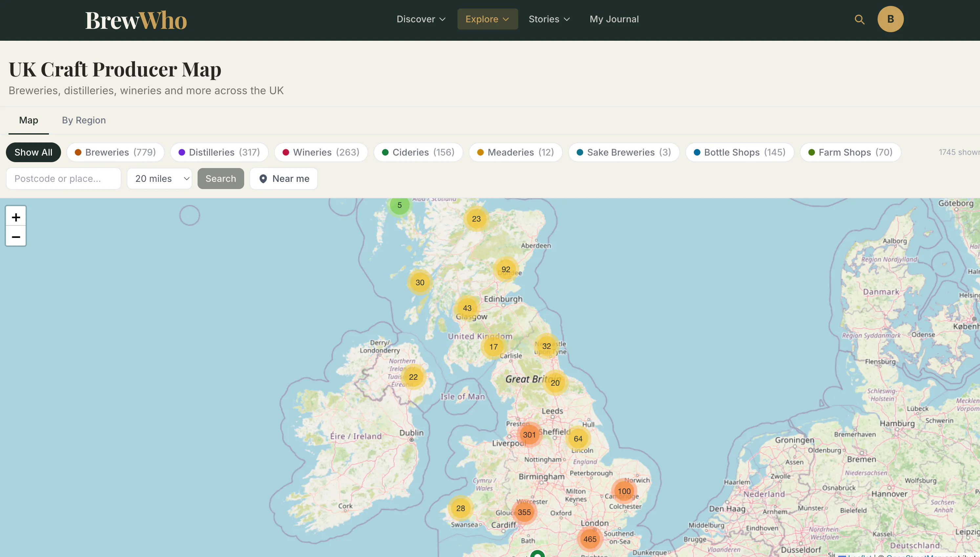Expand the Stories menu

(549, 19)
